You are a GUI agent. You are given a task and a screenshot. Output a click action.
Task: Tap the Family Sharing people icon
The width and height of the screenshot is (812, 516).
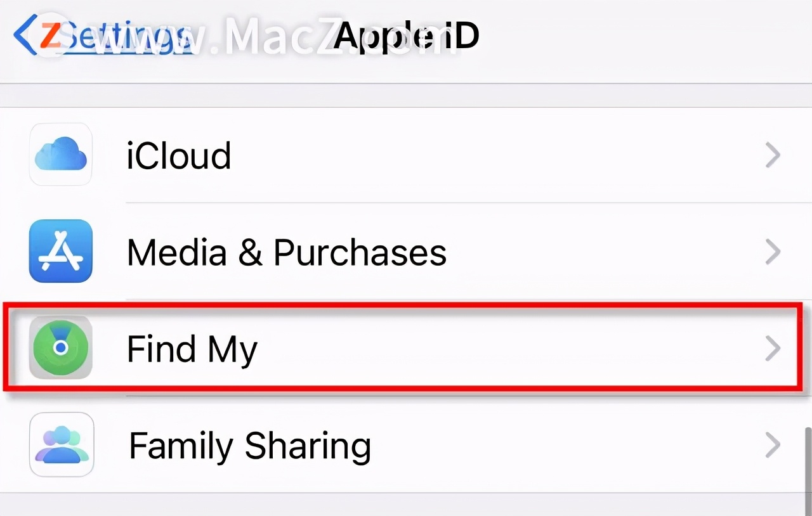pyautogui.click(x=61, y=444)
